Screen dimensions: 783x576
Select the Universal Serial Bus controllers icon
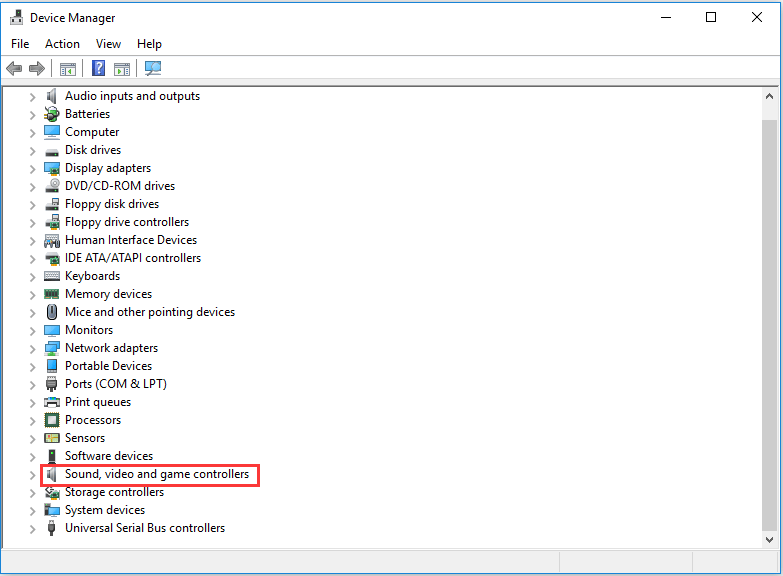click(x=51, y=528)
